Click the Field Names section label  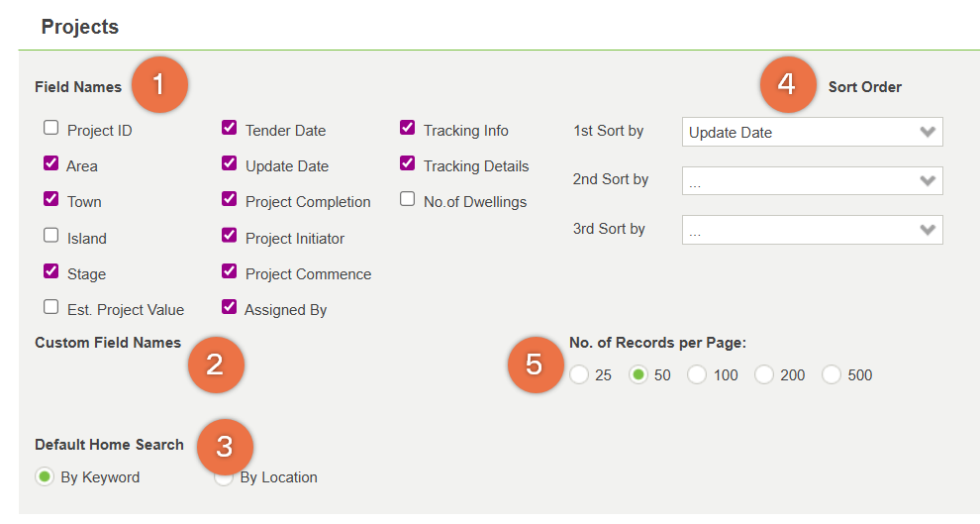tap(78, 87)
